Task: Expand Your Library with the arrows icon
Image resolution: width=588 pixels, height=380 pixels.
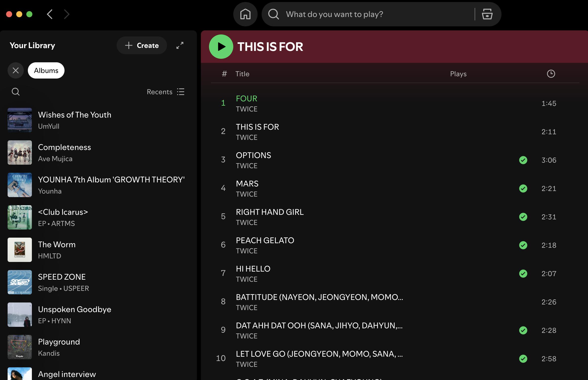Action: [180, 45]
